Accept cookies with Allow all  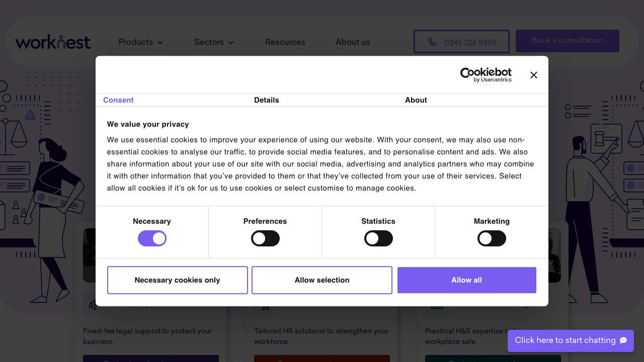pyautogui.click(x=466, y=280)
